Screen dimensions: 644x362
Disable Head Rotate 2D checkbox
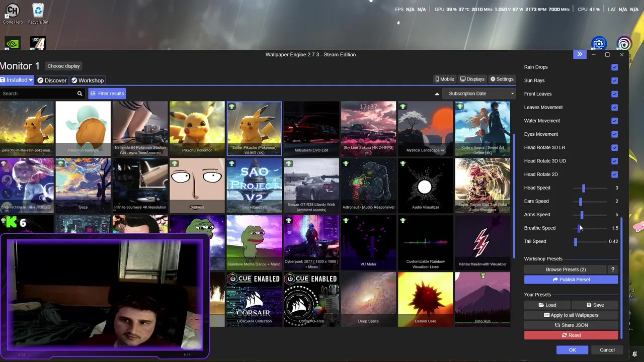[614, 174]
